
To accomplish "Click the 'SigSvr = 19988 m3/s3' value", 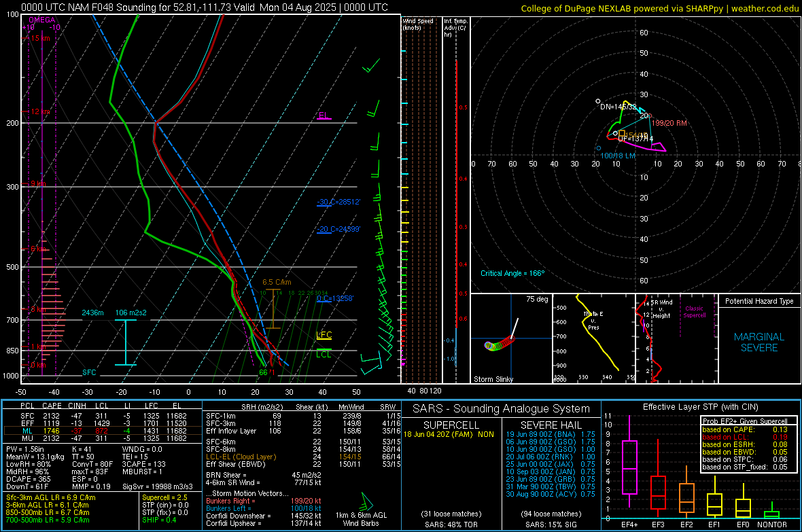I will pos(158,486).
